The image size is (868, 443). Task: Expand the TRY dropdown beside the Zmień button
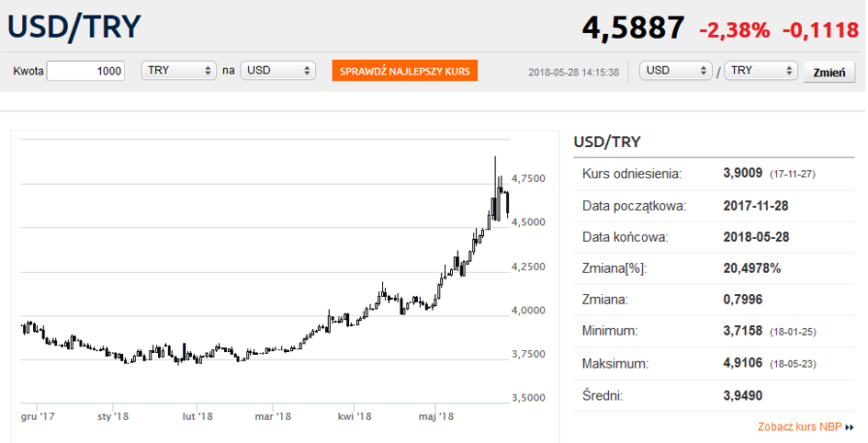pyautogui.click(x=761, y=71)
